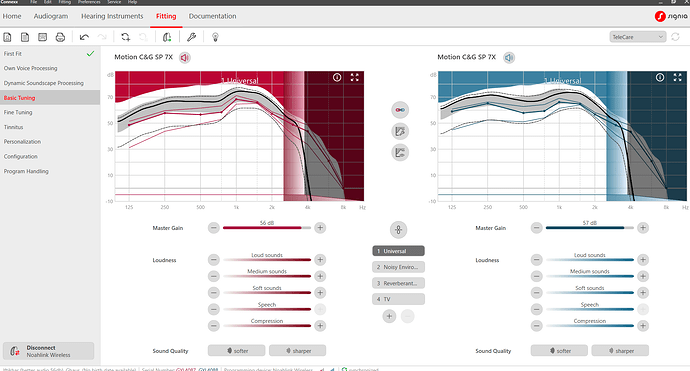Click the left softer Sound Quality button
This screenshot has width=690, height=371.
pyautogui.click(x=236, y=351)
